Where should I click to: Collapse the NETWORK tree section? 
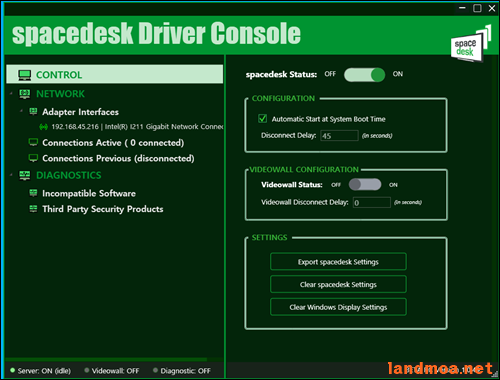coord(11,94)
